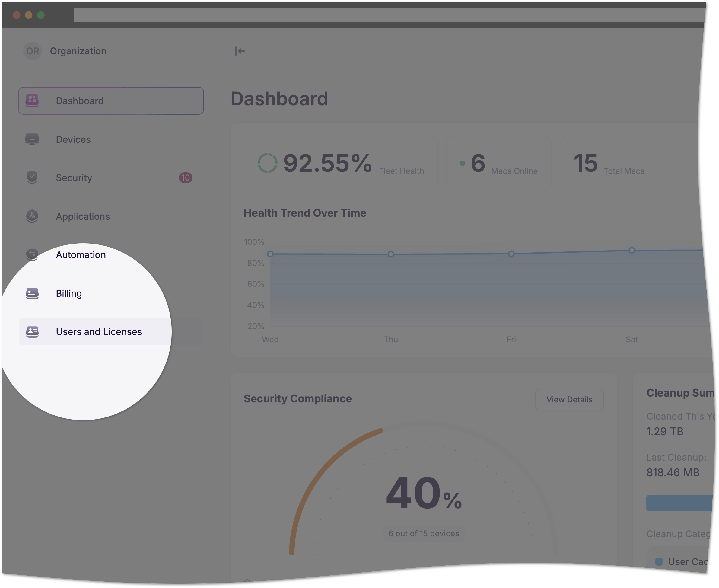Collapse the sidebar with the arrow icon
The image size is (719, 588).
(240, 51)
